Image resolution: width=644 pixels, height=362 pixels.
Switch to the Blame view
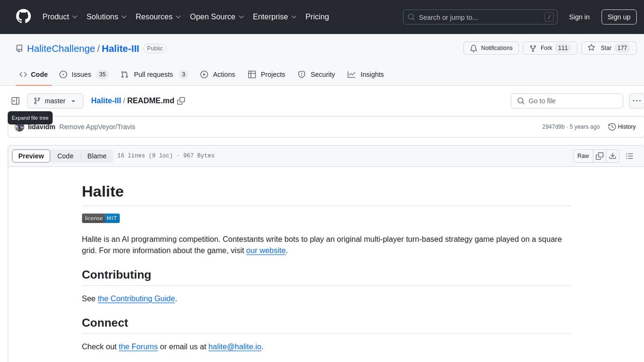[97, 156]
